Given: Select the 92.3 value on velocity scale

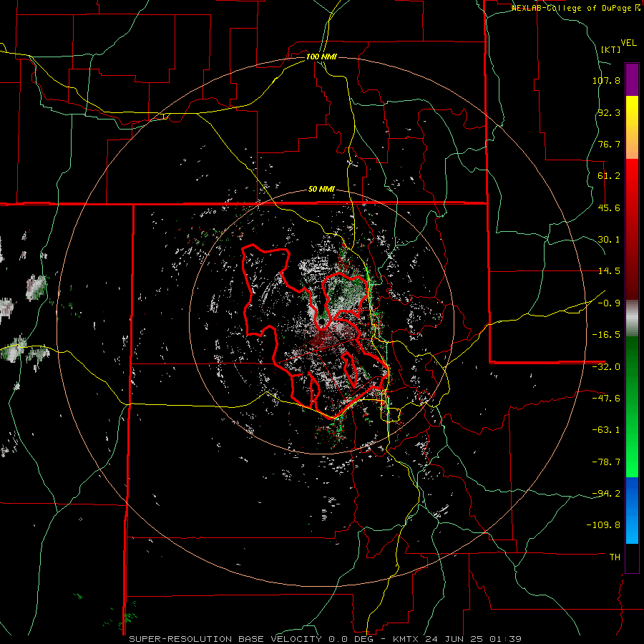Looking at the screenshot, I should (609, 112).
